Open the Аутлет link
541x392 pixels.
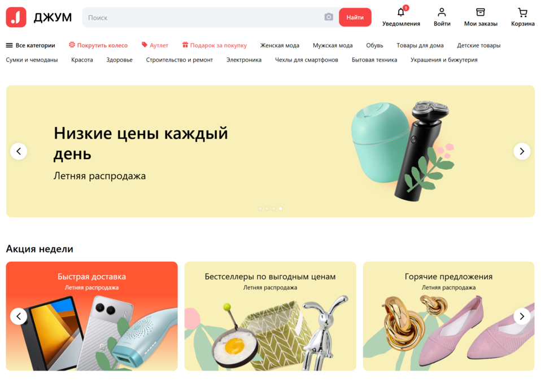[155, 45]
